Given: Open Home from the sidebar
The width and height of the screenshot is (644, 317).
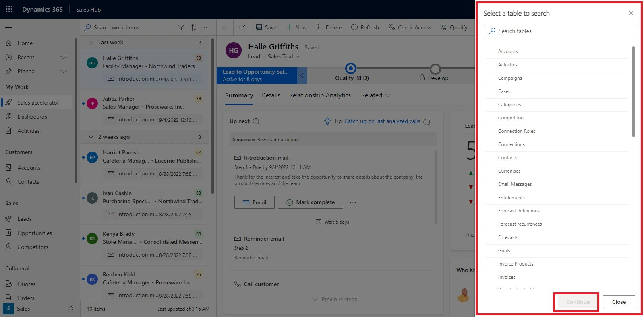Looking at the screenshot, I should 25,43.
